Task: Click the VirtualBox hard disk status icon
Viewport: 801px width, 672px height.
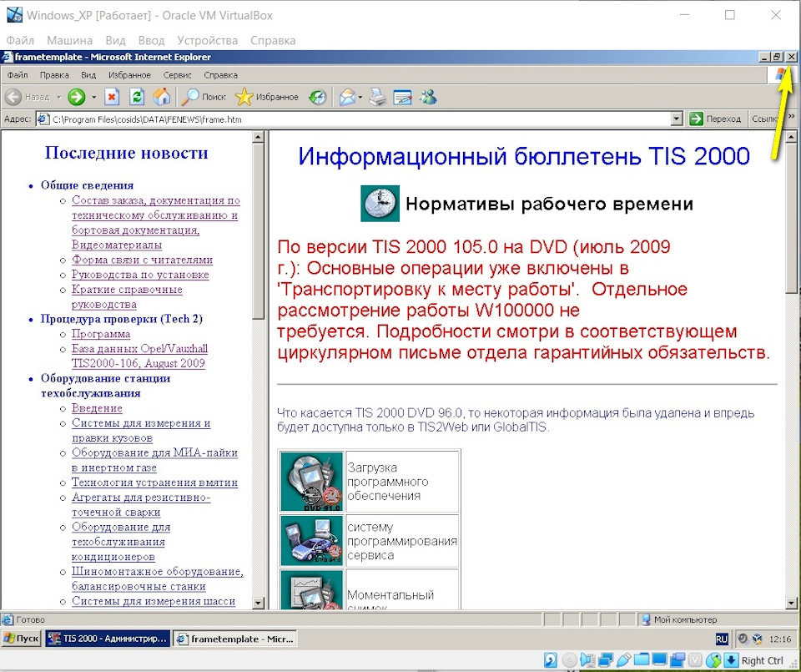Action: (551, 660)
